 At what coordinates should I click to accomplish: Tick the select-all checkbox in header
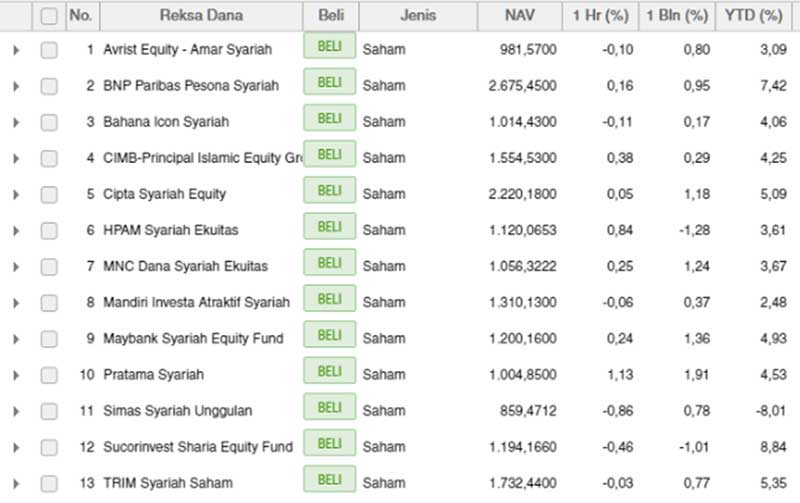[49, 16]
